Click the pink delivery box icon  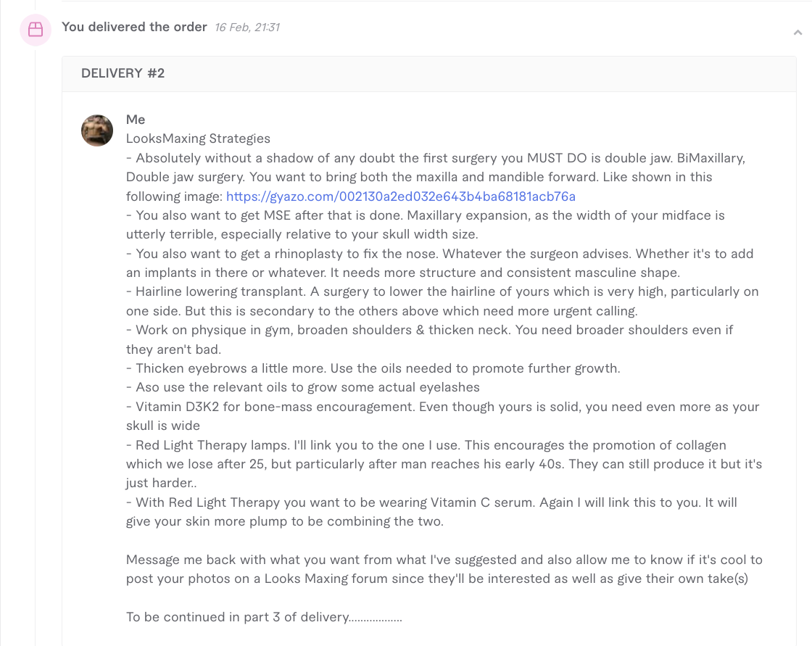point(36,30)
